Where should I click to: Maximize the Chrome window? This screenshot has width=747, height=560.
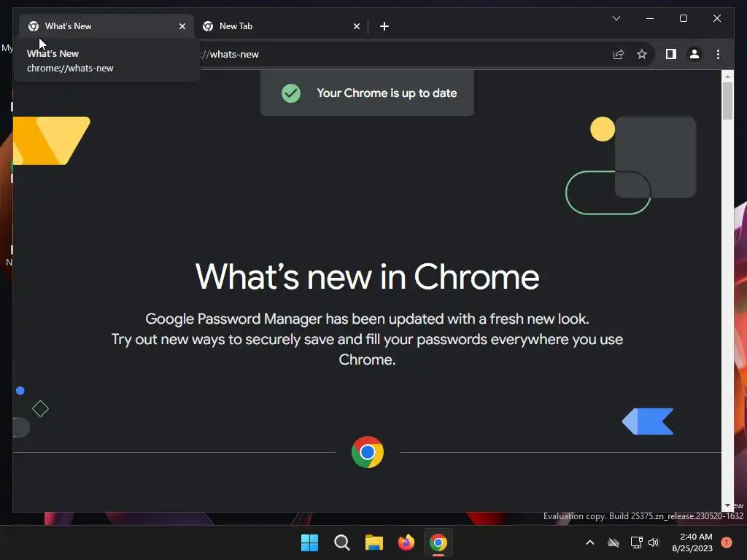[683, 18]
